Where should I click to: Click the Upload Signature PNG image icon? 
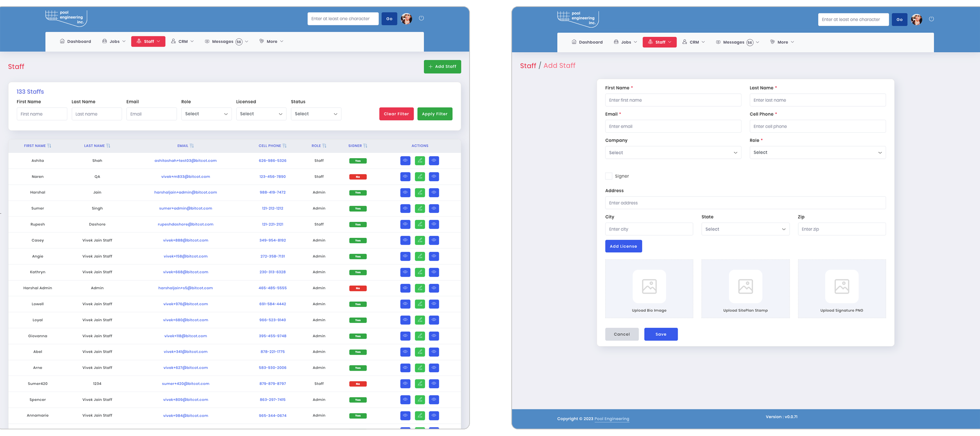(x=842, y=286)
